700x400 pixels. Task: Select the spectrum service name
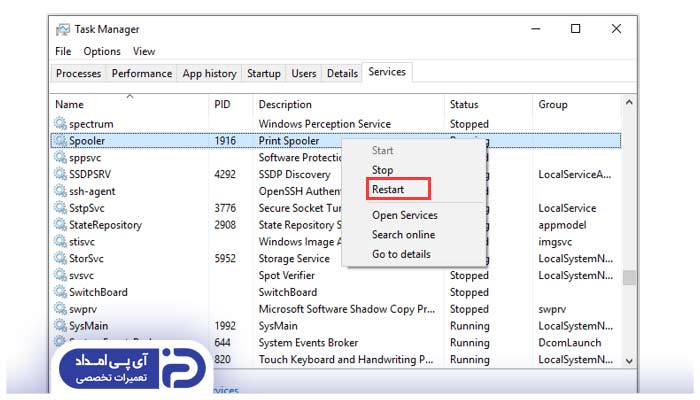(x=91, y=124)
